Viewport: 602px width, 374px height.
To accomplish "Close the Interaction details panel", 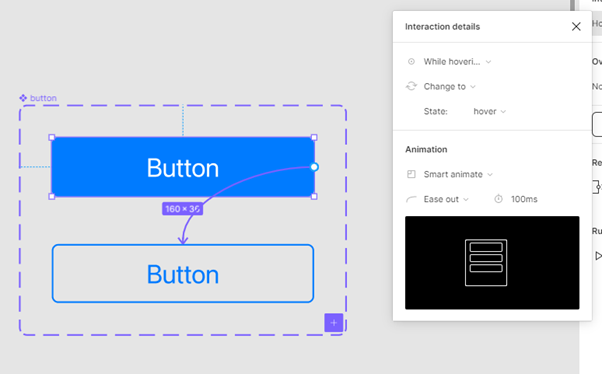I will tap(576, 26).
